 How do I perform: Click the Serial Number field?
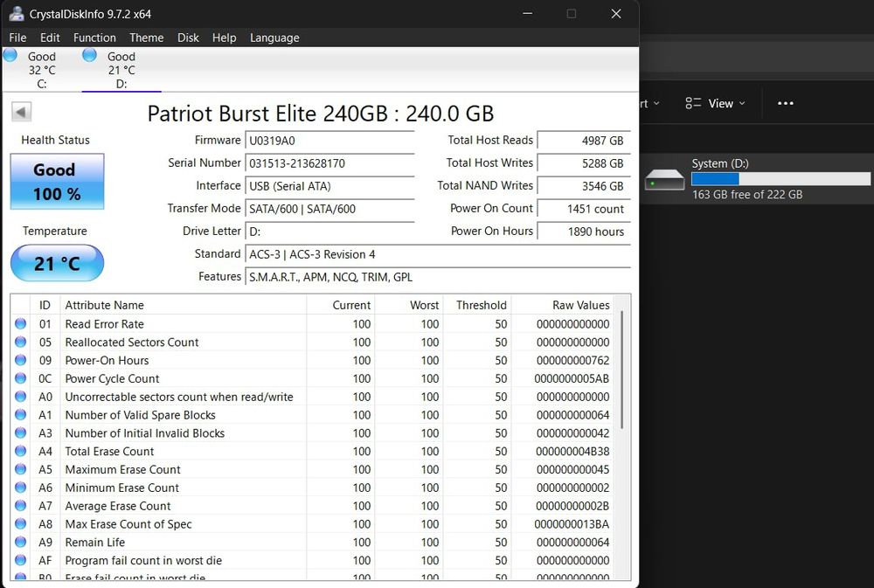330,163
